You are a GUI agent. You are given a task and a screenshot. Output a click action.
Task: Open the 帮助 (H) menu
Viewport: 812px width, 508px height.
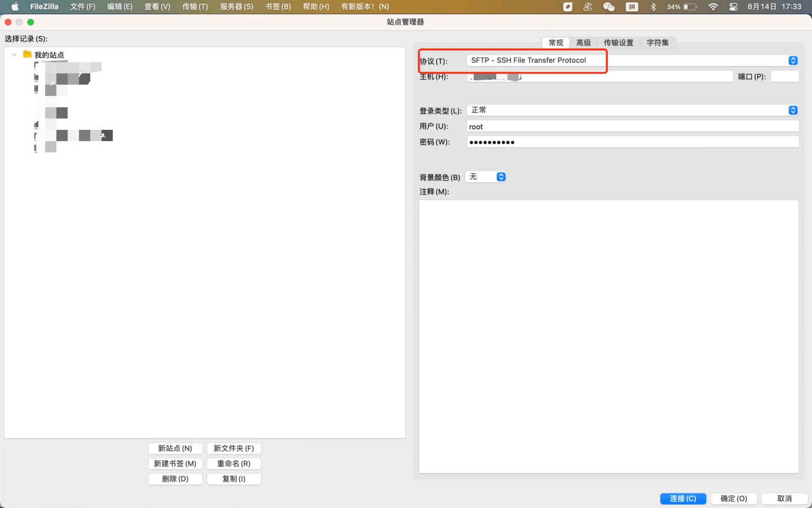pos(316,7)
